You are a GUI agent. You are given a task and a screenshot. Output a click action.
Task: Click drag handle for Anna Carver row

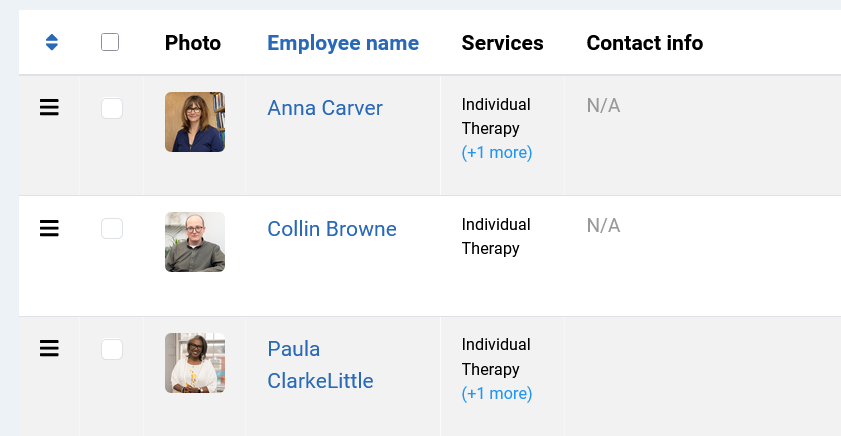point(49,108)
